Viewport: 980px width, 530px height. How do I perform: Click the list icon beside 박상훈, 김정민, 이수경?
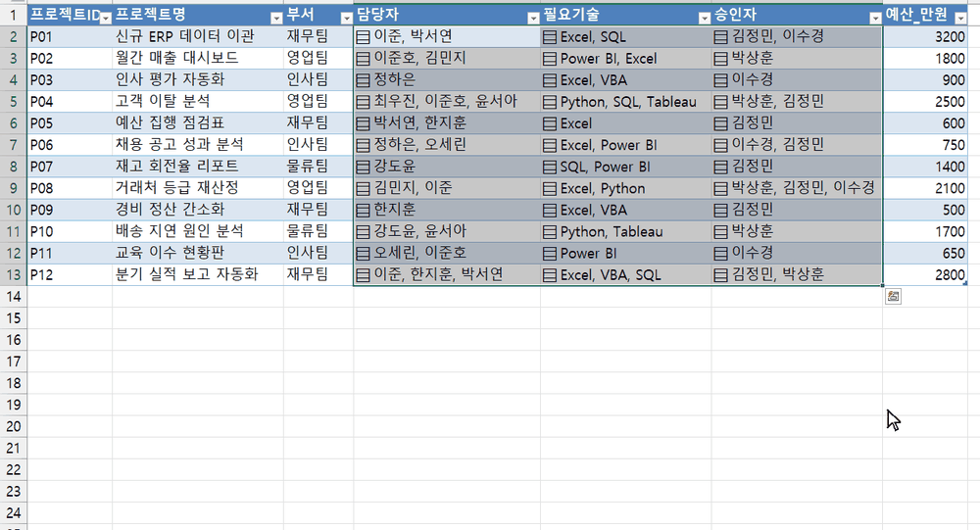(720, 188)
